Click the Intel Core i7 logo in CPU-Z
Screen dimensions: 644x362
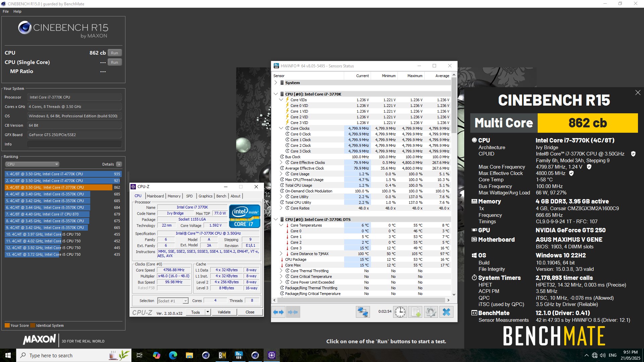coord(245,216)
